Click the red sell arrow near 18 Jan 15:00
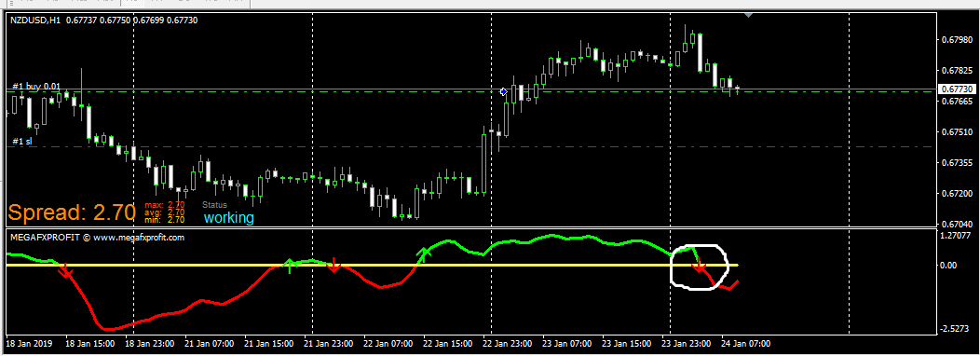The height and width of the screenshot is (356, 980). coord(66,271)
